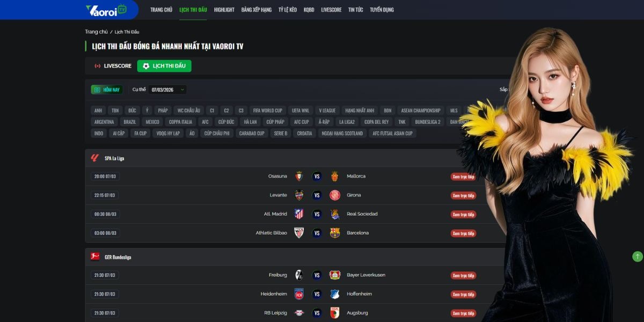Filter by the V League tag
644x322 pixels.
(327, 111)
